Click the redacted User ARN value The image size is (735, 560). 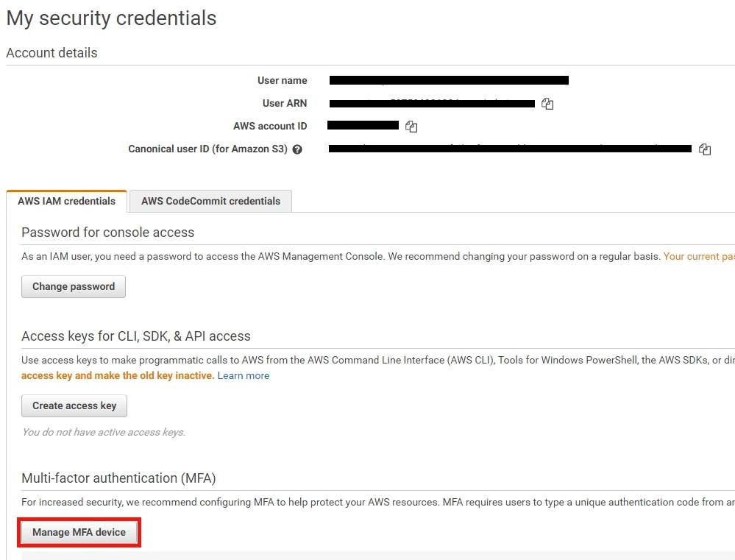pyautogui.click(x=432, y=104)
